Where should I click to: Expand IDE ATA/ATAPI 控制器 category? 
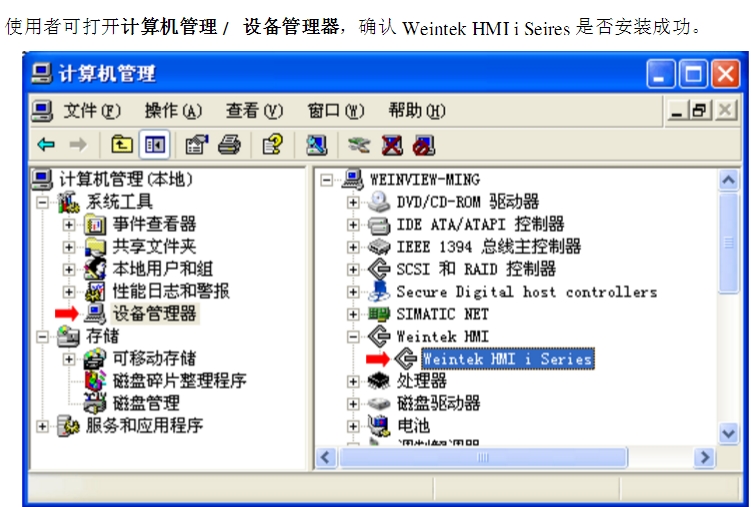[353, 224]
